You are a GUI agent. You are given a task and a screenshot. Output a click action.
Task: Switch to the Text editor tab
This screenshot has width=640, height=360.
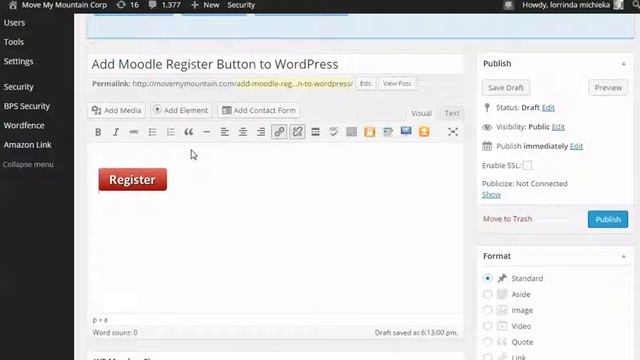tap(451, 113)
